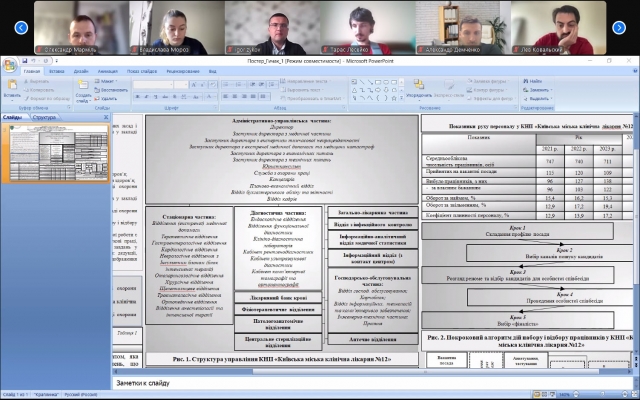The width and height of the screenshot is (640, 400).
Task: Open the Дизайн ribbon tab
Action: point(81,71)
